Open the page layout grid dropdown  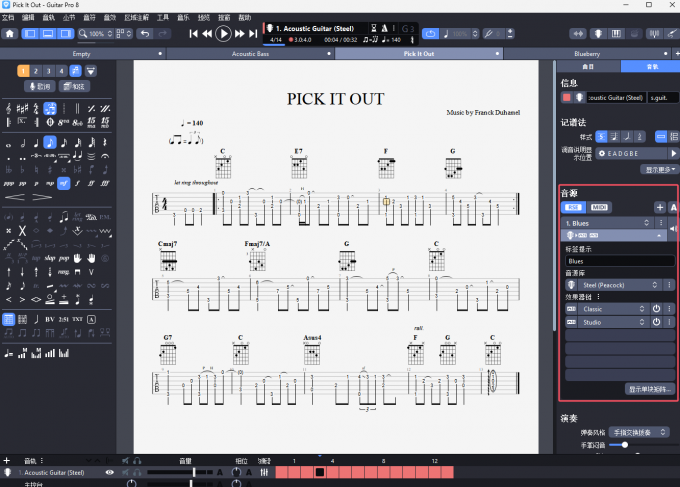click(x=124, y=33)
